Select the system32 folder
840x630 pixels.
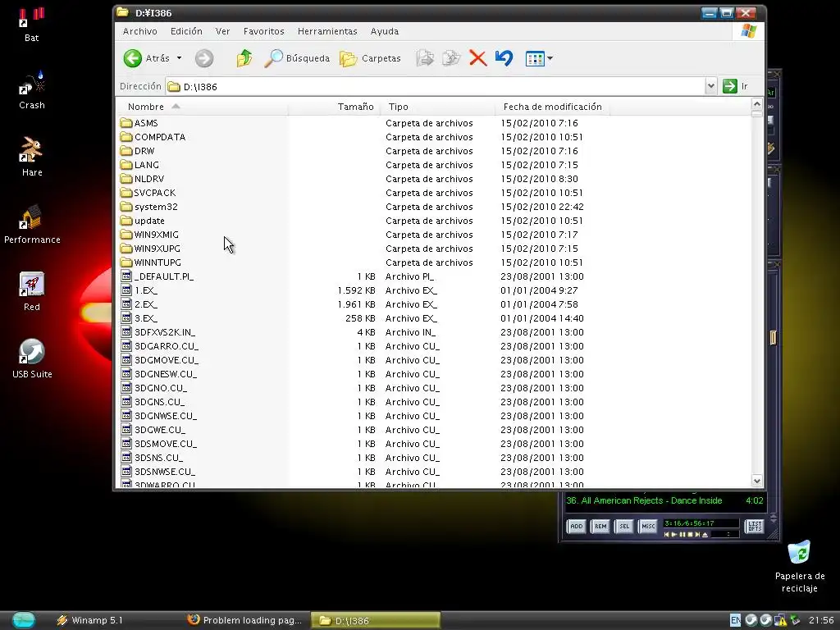(149, 207)
